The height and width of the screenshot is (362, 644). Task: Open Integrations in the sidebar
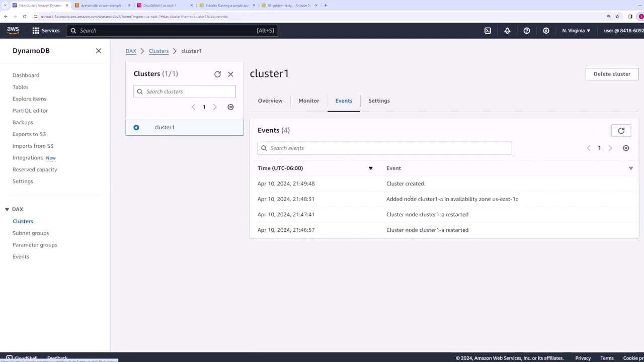(28, 158)
